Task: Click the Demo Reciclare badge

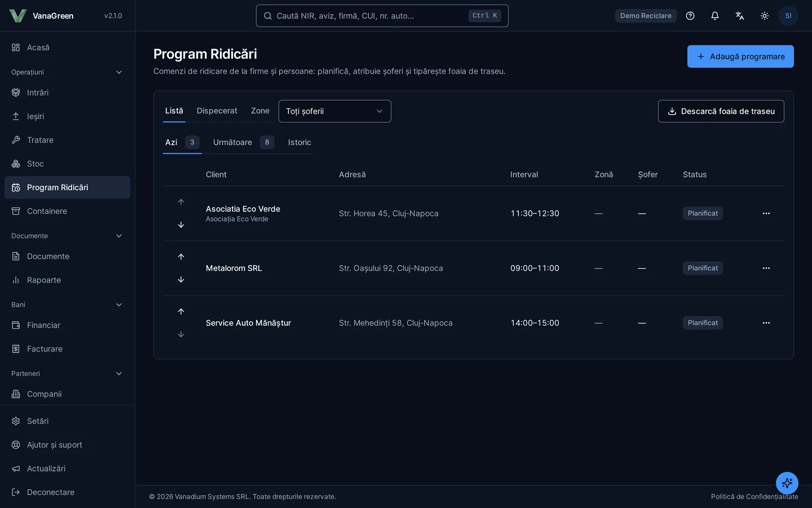Action: pyautogui.click(x=646, y=16)
